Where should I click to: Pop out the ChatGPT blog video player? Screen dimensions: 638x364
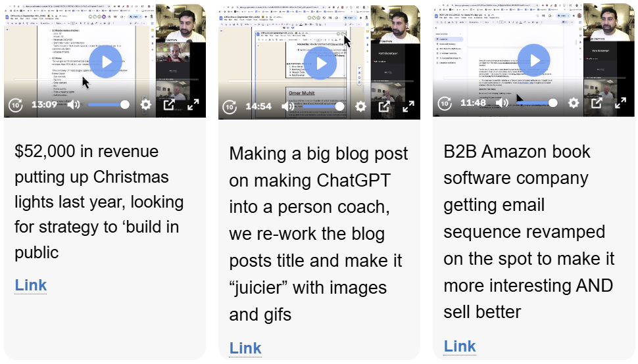click(384, 106)
